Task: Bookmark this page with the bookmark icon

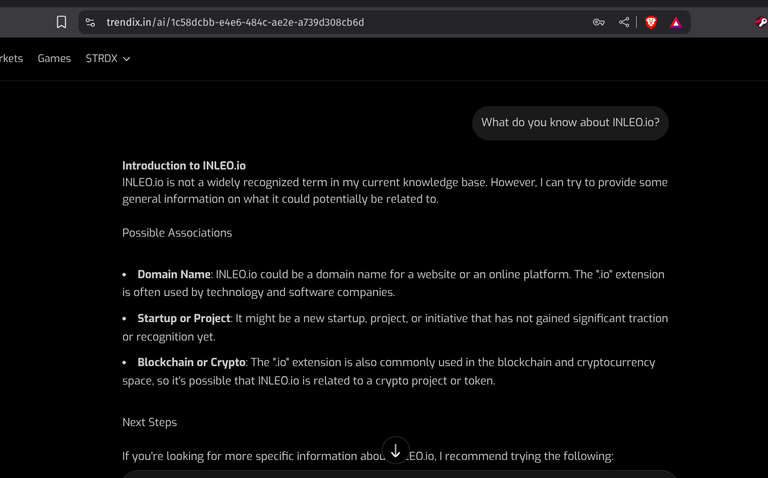Action: 61,22
